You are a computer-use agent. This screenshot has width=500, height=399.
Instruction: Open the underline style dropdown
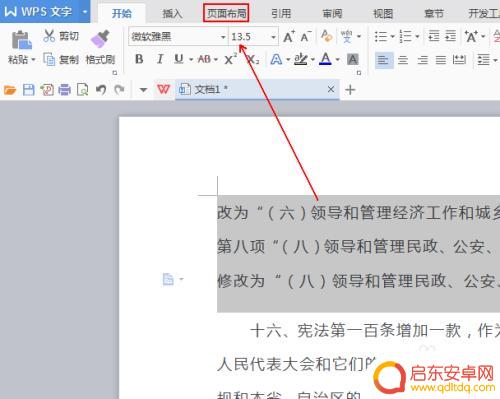coord(191,60)
